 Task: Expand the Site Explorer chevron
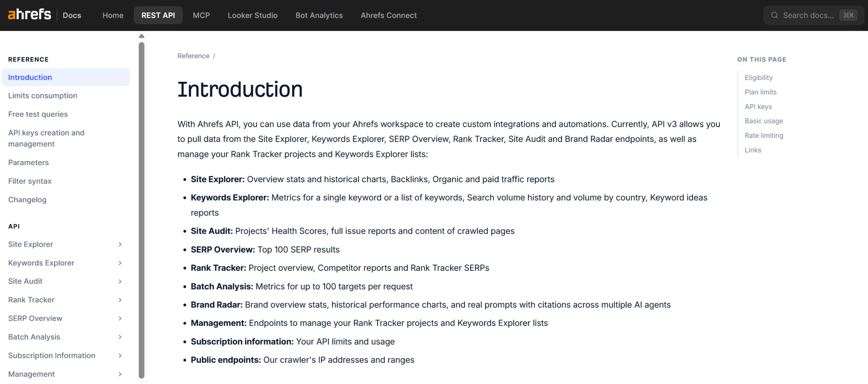tap(120, 245)
